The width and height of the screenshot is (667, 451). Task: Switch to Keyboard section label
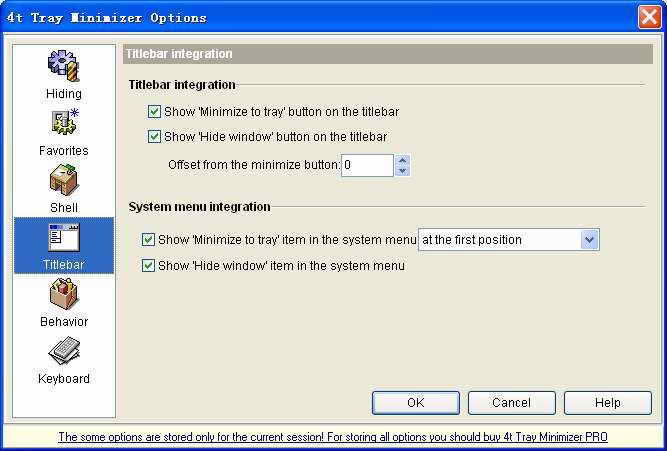(x=64, y=379)
